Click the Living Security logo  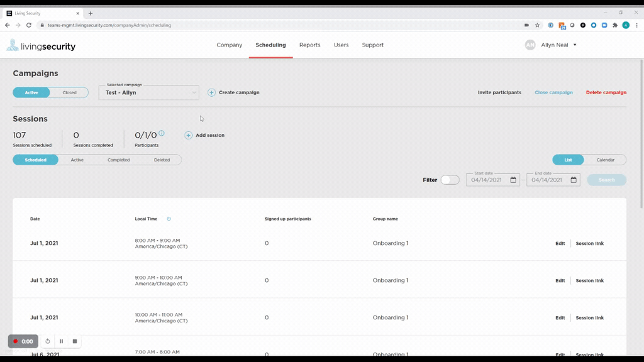(41, 45)
